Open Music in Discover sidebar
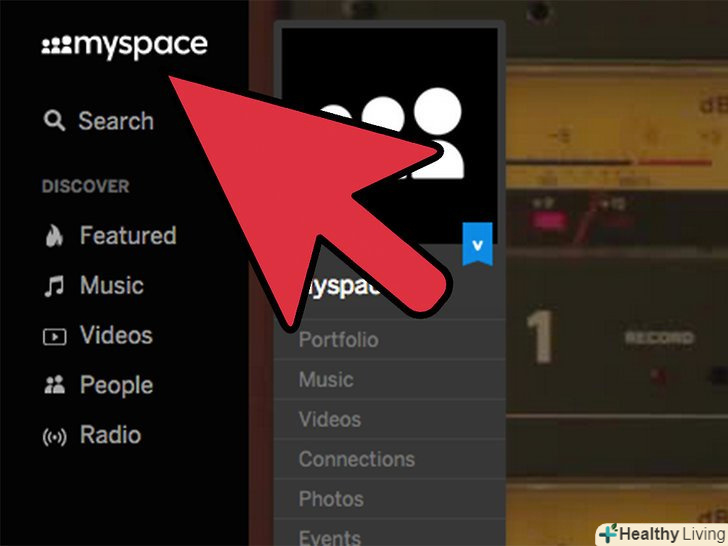This screenshot has width=728, height=546. (x=112, y=285)
